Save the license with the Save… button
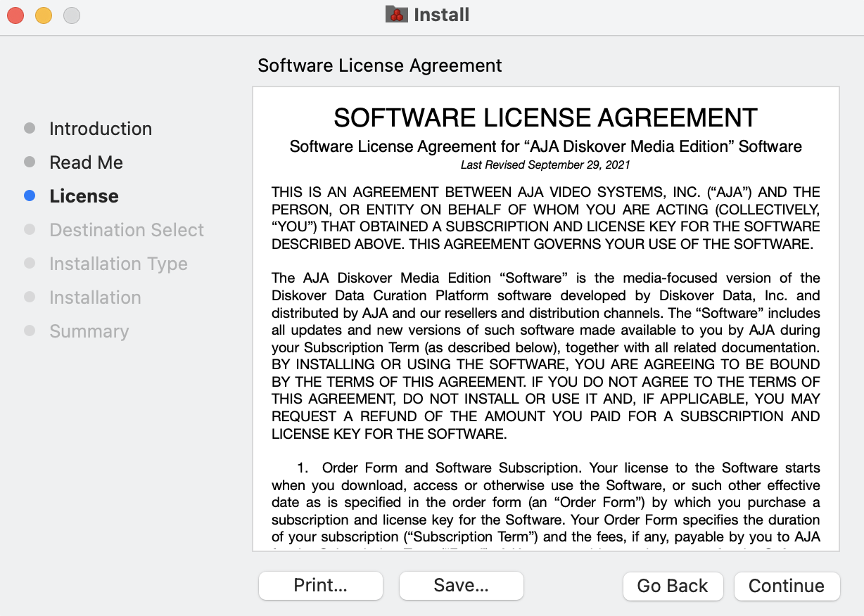The image size is (864, 616). tap(462, 586)
